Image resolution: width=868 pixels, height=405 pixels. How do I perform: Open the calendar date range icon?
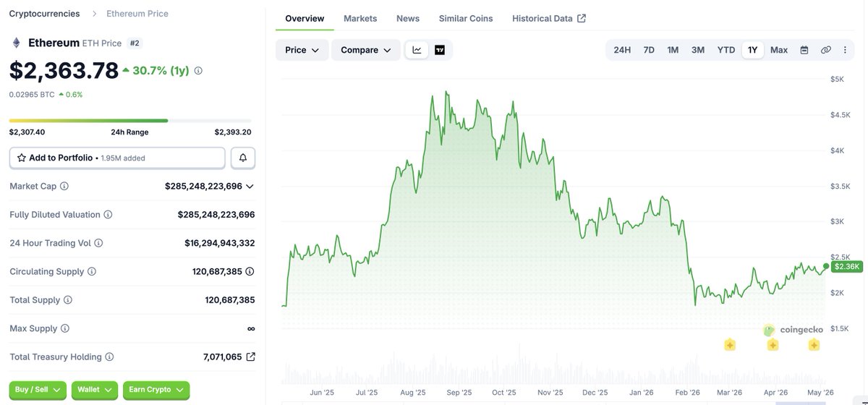tap(804, 50)
